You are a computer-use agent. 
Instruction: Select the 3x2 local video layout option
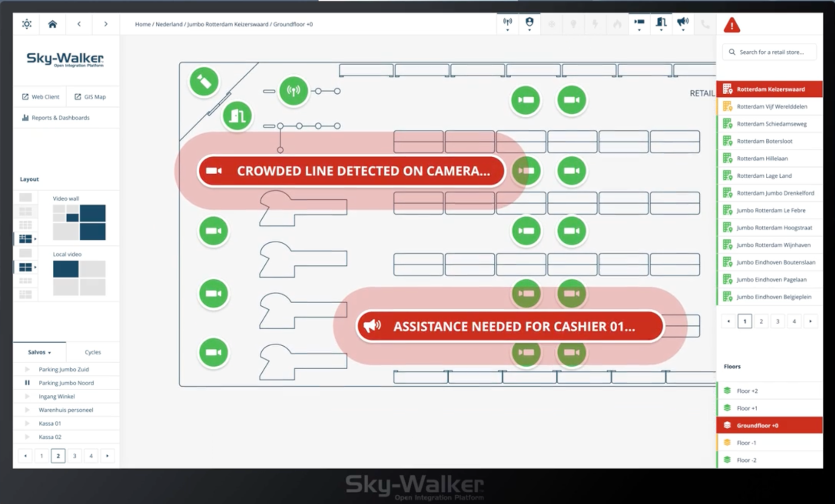(x=26, y=281)
